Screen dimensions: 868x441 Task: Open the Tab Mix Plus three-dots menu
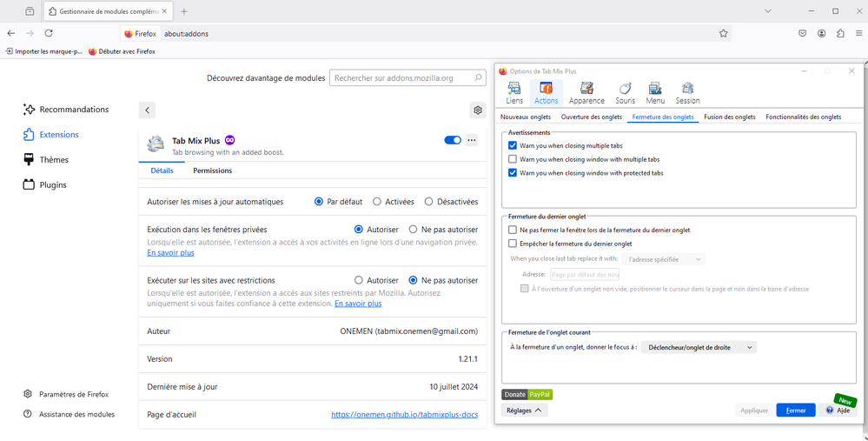click(472, 140)
